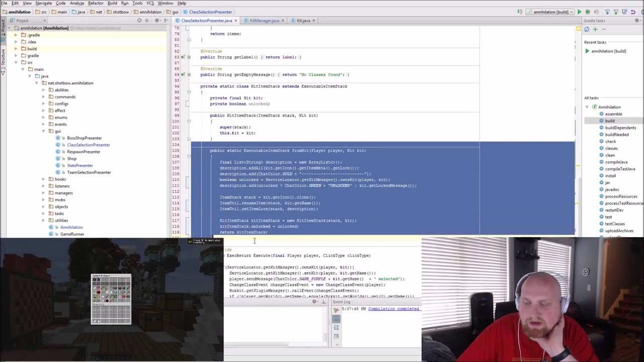Click collapse-all icon in Project panel
644x362 pixels.
click(x=147, y=21)
